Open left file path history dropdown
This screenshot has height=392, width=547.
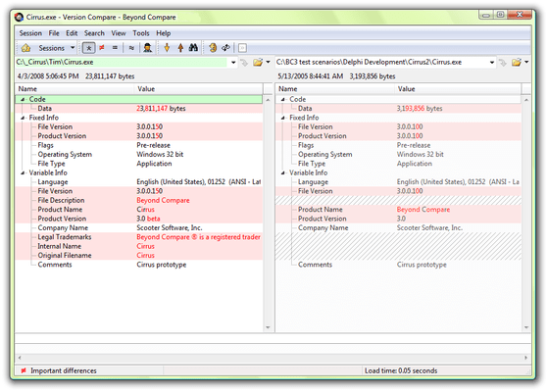[x=233, y=63]
